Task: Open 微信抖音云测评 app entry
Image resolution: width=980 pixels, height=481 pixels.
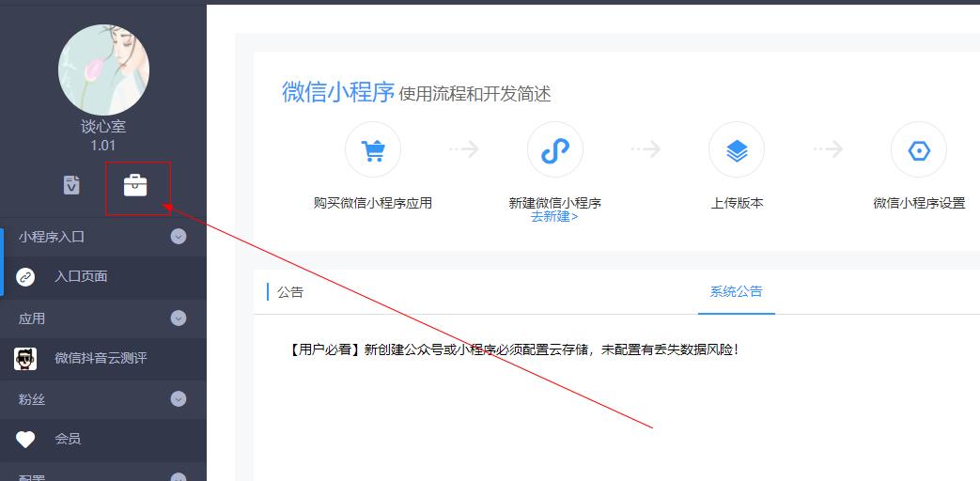Action: tap(103, 359)
